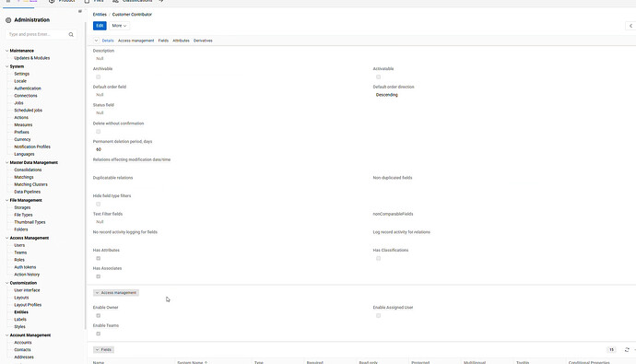Image resolution: width=636 pixels, height=364 pixels.
Task: Switch to the Access management tab
Action: 135,41
